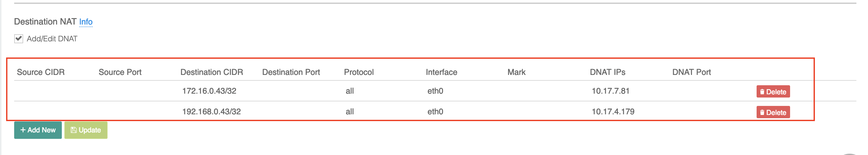Click the trash Delete button for 172.16.0.43/32
Image resolution: width=868 pixels, height=155 pixels.
(x=773, y=91)
